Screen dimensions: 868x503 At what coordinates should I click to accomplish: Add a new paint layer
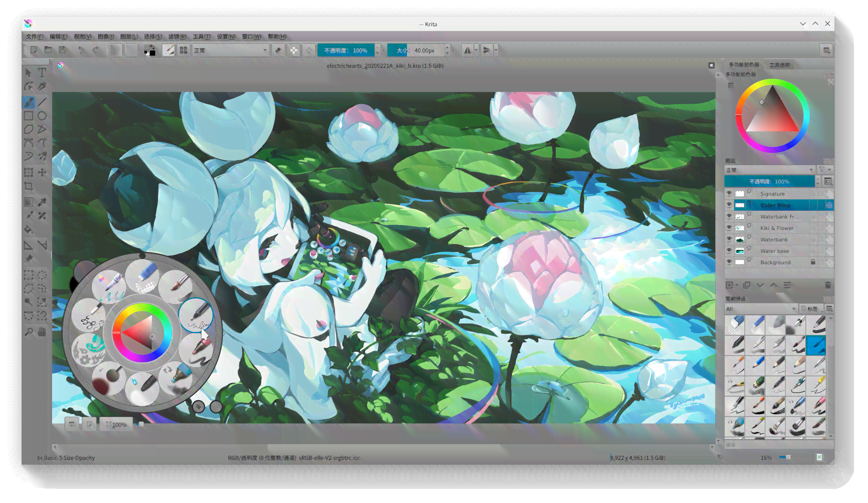coord(729,285)
